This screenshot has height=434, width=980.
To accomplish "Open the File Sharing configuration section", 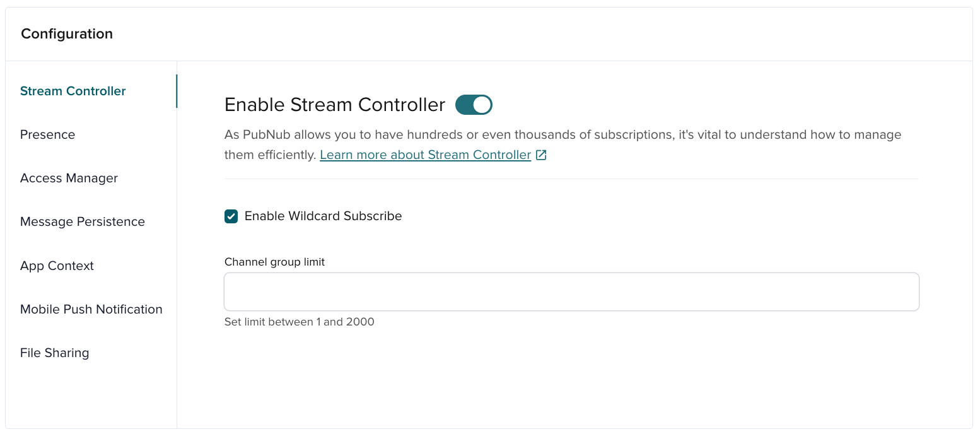I will point(54,353).
